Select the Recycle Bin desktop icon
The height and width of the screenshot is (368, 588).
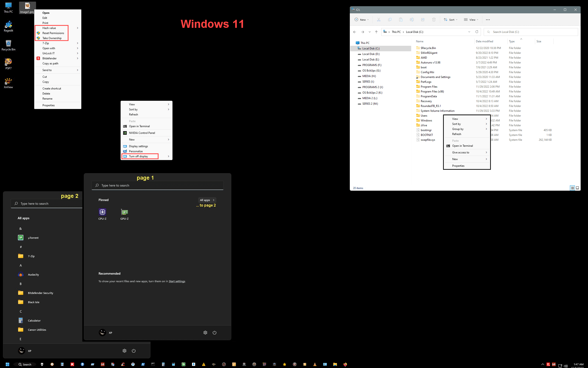(x=8, y=46)
